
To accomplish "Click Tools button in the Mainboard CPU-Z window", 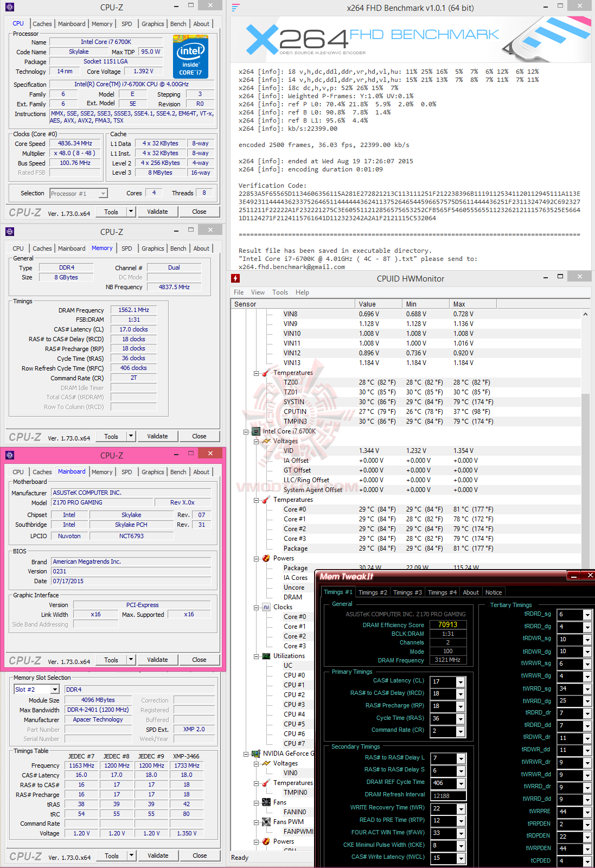I will pos(111,660).
